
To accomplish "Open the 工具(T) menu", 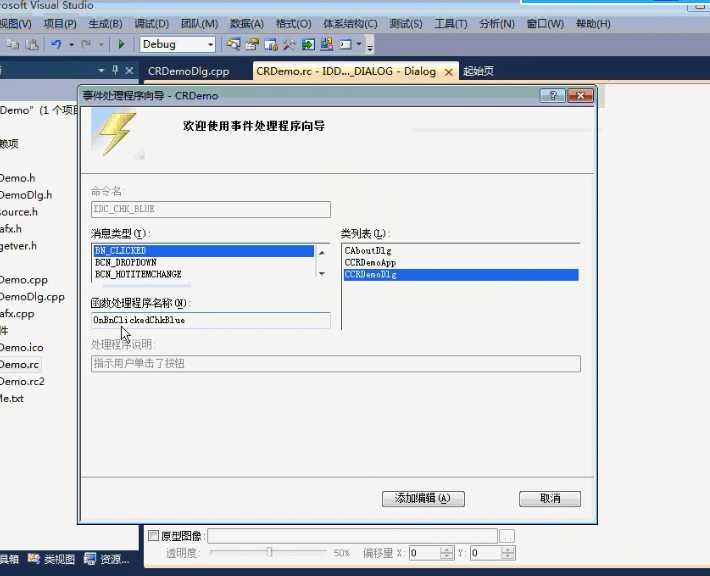I will click(x=451, y=24).
